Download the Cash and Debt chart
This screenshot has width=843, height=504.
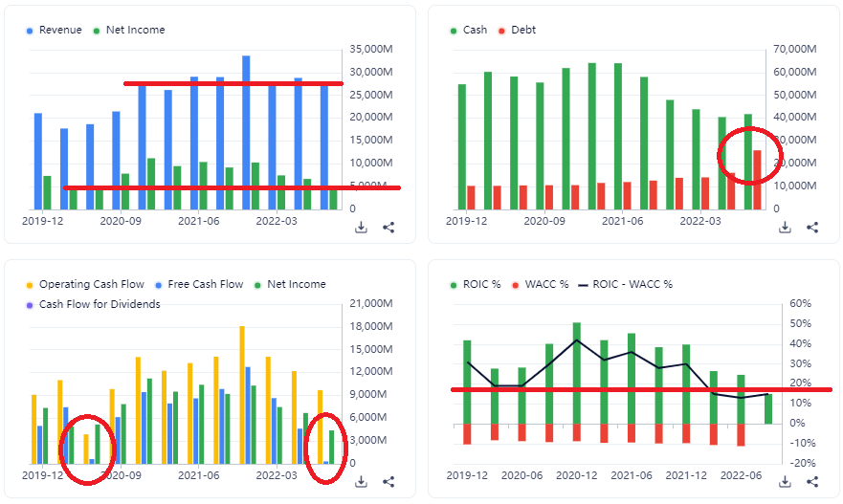(x=785, y=228)
